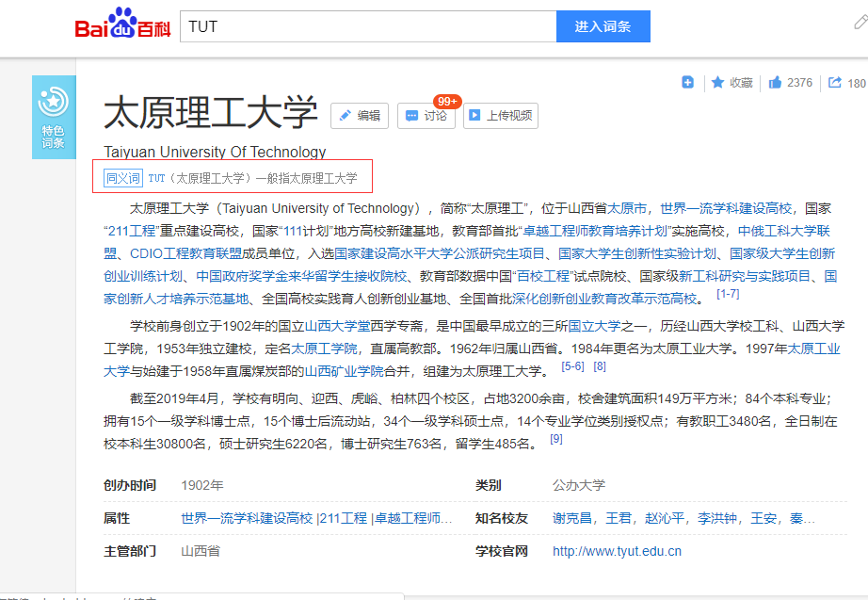Click the page scrollbar on the right

[x=863, y=283]
